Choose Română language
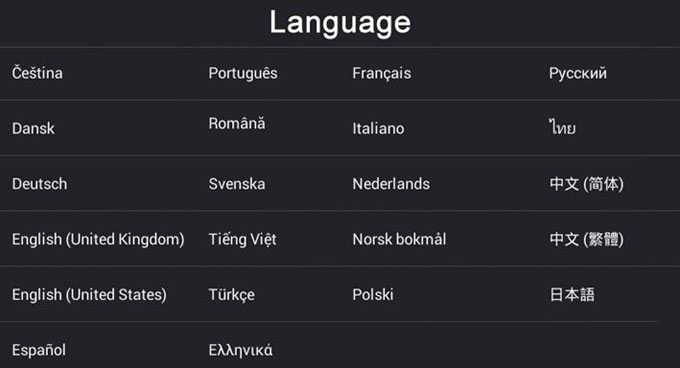This screenshot has height=368, width=680. 237,123
